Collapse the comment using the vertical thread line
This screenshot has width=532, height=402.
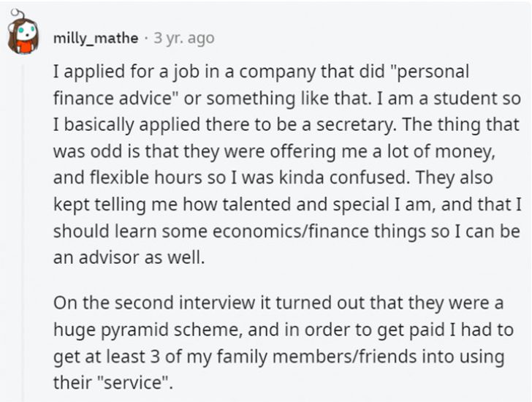[23, 232]
